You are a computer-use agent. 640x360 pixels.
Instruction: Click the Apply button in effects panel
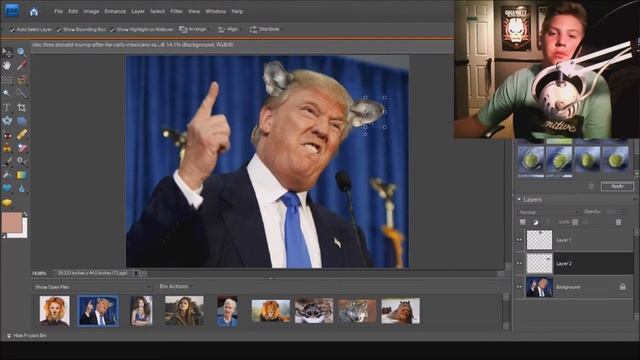tap(617, 186)
